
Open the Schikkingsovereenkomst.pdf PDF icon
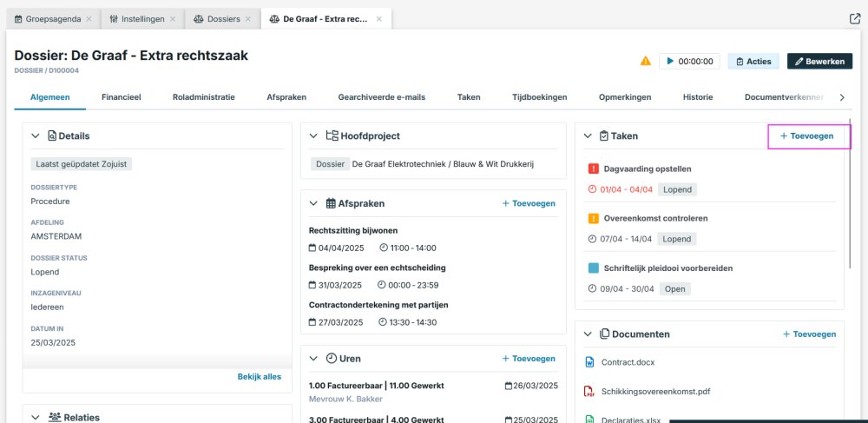click(589, 392)
